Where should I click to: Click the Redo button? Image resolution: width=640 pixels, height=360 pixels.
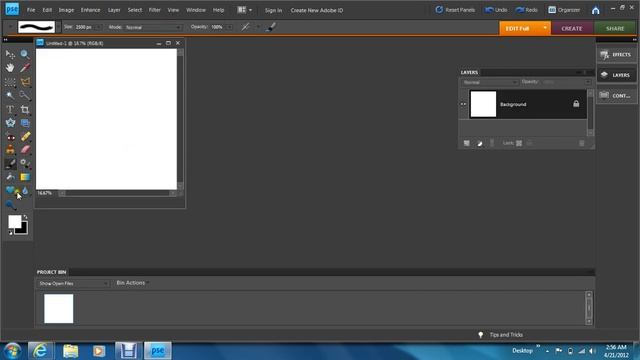coord(527,10)
